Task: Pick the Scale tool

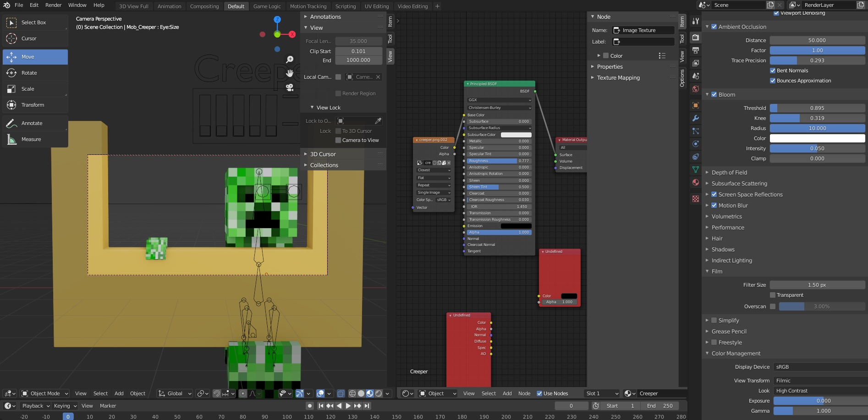Action: 35,89
